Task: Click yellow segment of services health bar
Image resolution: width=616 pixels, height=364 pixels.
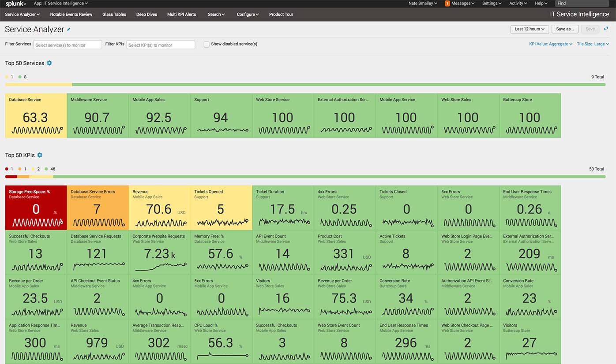Action: point(38,85)
